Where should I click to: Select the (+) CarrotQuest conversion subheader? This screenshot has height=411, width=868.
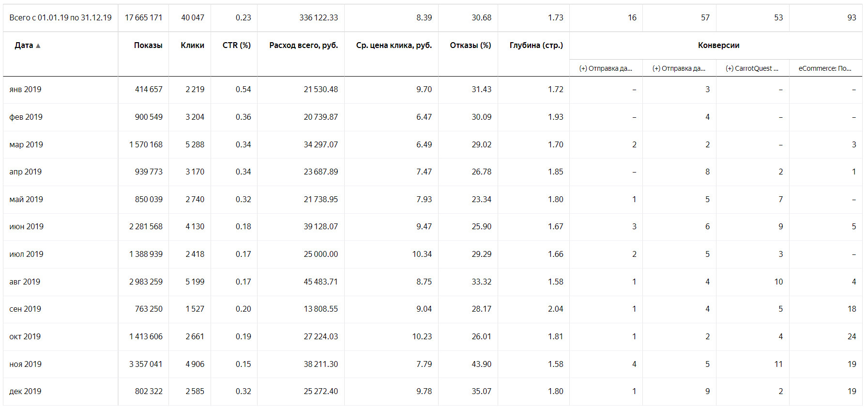[752, 68]
